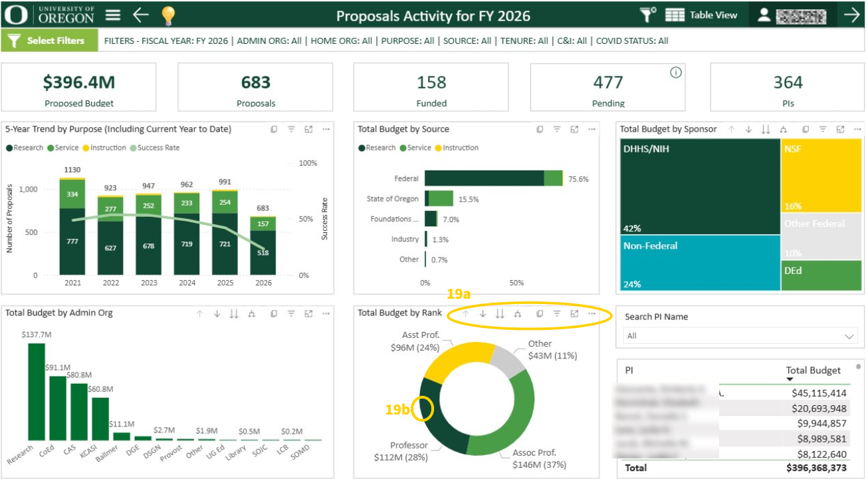Copy visual icon on 5-Year Trend chart
The width and height of the screenshot is (868, 483).
coord(274,129)
